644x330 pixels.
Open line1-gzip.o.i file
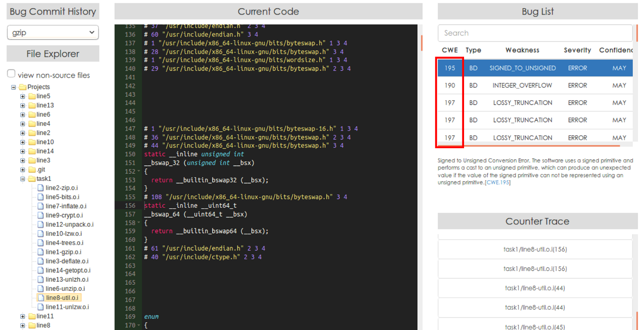coord(63,252)
